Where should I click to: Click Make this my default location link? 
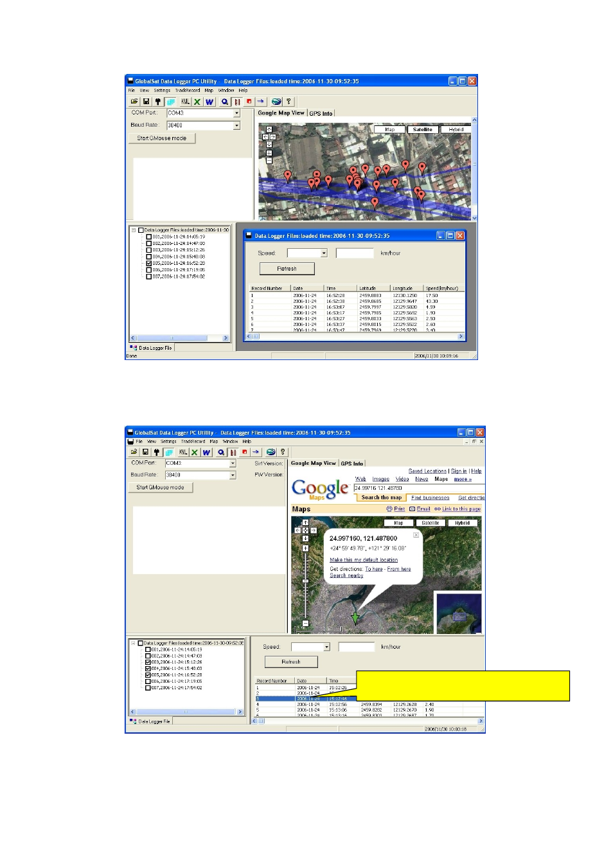coord(364,560)
